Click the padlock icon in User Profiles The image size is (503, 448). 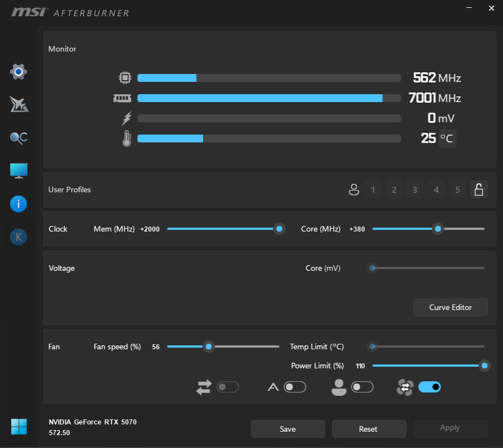(x=478, y=190)
